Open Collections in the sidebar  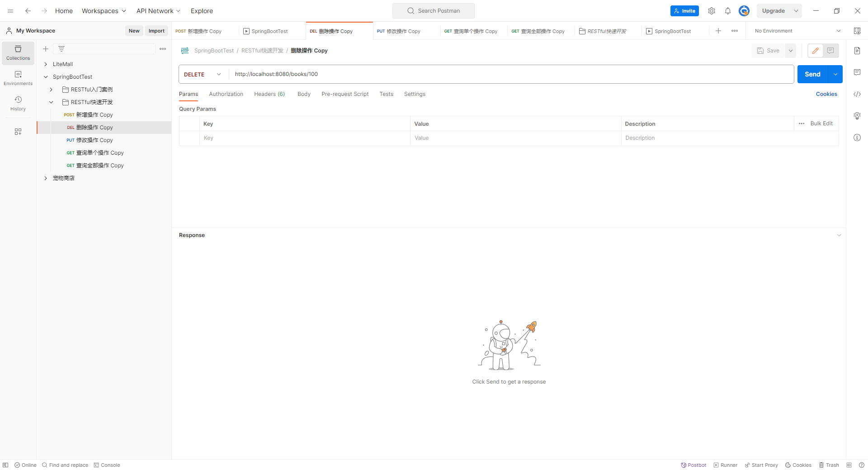(x=18, y=53)
